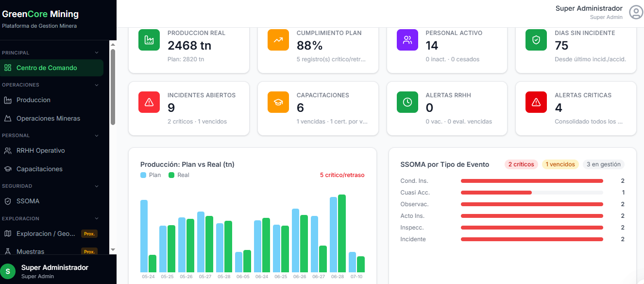Click the 06-28 green Real bar
Screen dimensions: 644x284
point(342,233)
